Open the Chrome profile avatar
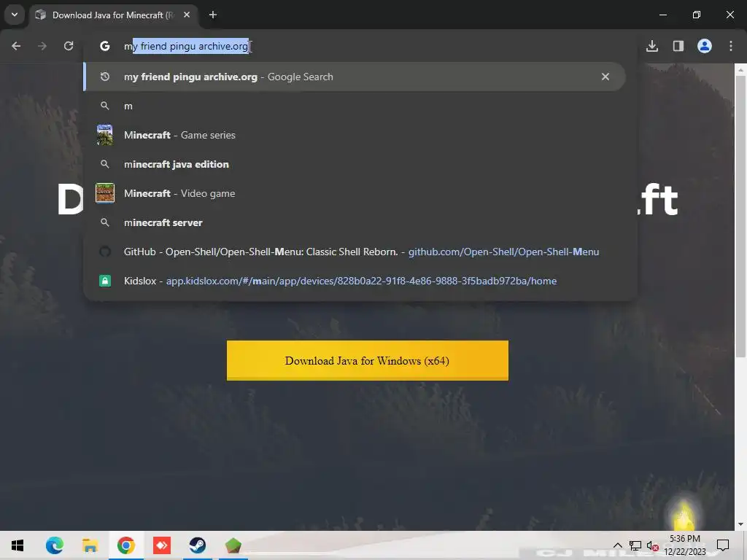747x560 pixels. 705,46
